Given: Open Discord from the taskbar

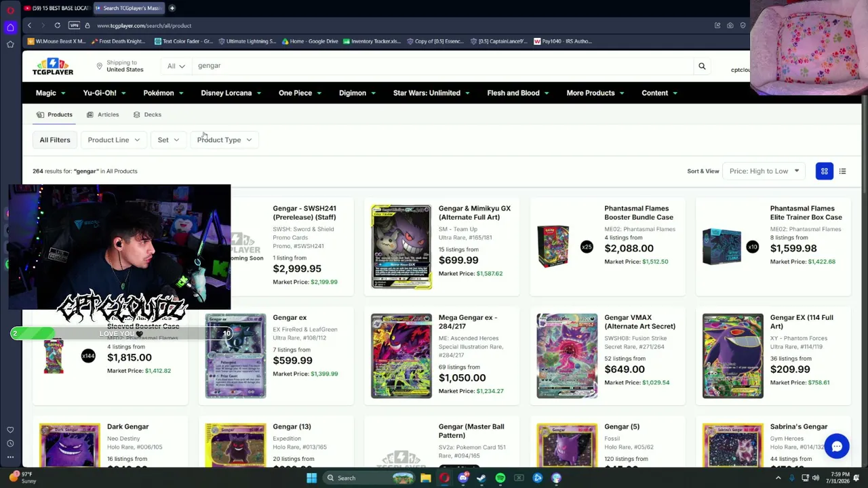Looking at the screenshot, I should point(463,478).
